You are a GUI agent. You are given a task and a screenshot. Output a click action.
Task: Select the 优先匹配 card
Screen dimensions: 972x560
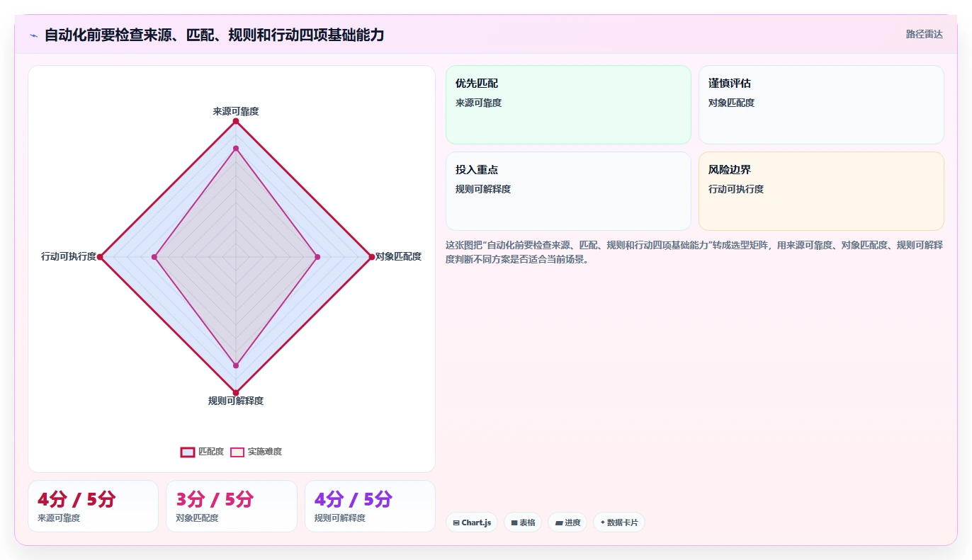(568, 105)
